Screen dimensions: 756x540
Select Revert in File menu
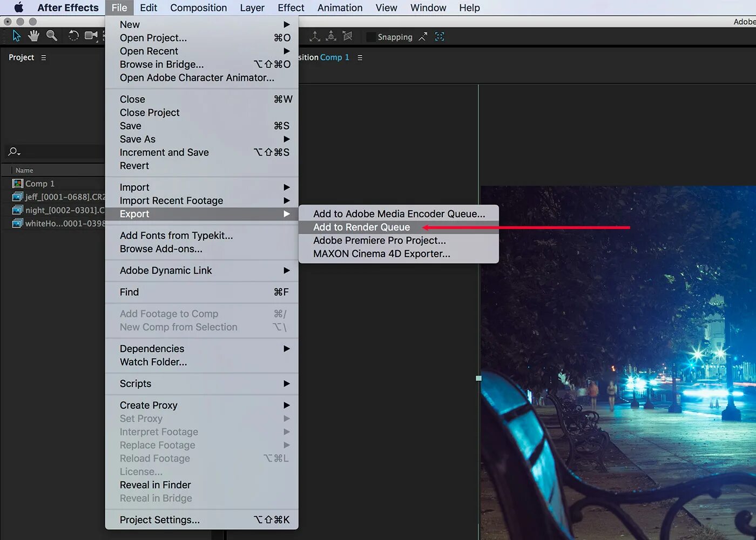[x=202, y=166]
